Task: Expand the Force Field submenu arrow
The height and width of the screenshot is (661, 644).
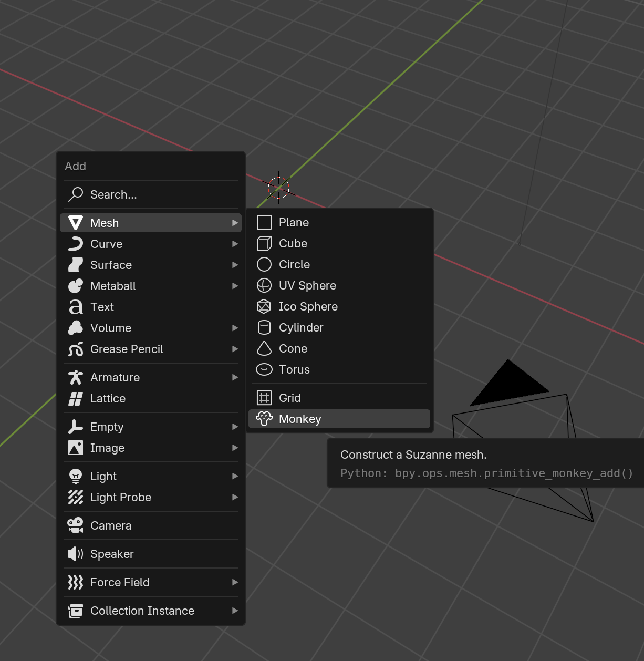Action: click(235, 582)
